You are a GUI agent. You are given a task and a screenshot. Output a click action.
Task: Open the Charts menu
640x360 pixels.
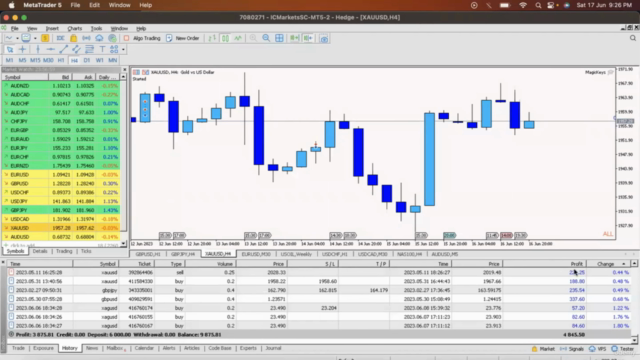[75, 29]
